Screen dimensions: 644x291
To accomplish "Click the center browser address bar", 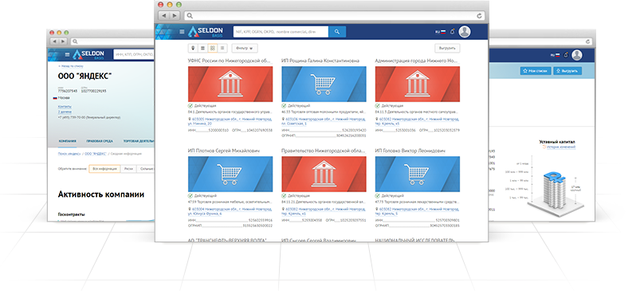I will [334, 16].
